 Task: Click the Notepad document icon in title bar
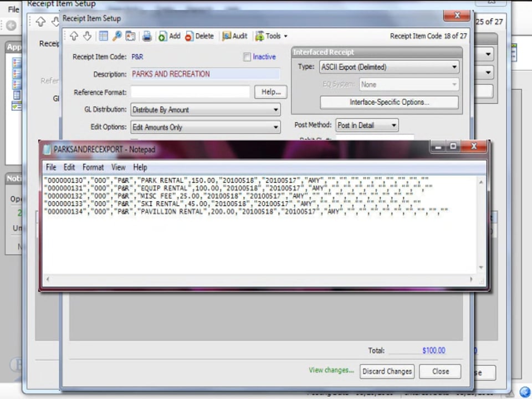47,150
